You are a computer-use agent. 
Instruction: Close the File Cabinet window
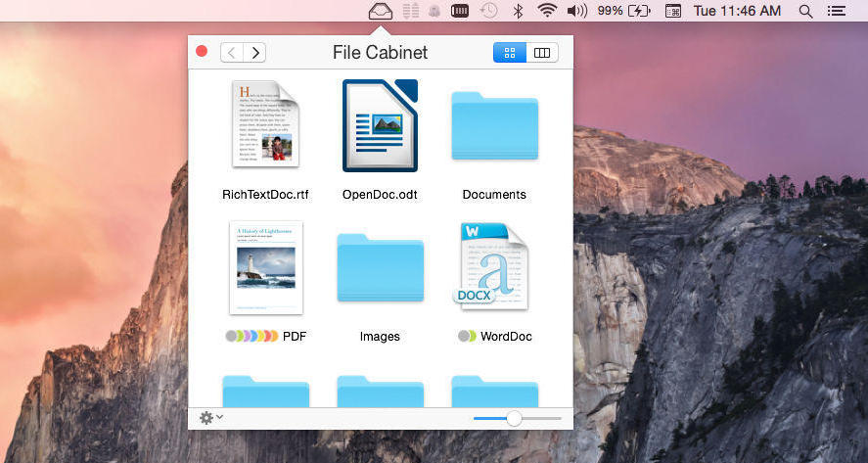202,52
